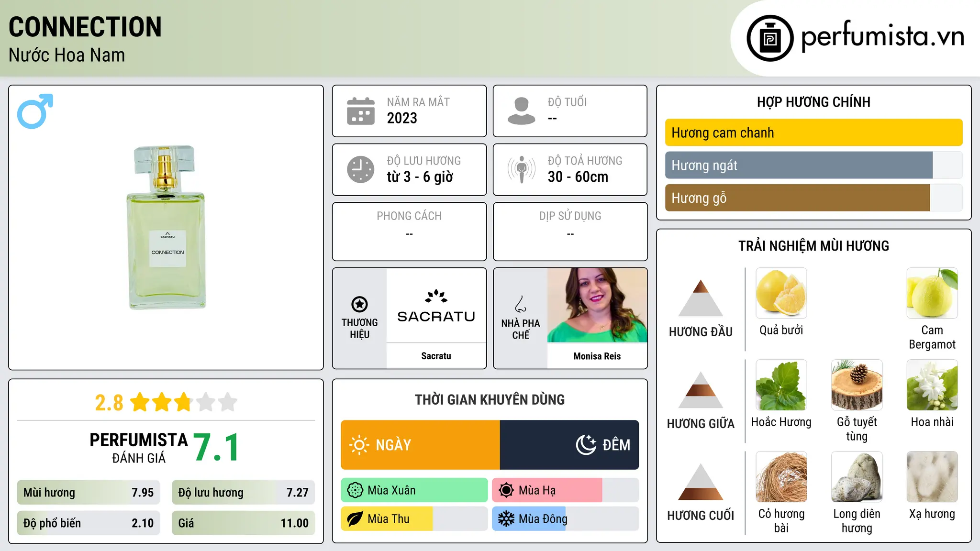Image resolution: width=980 pixels, height=551 pixels.
Task: Click the calendar icon beside Năm ra mắt
Action: [361, 111]
